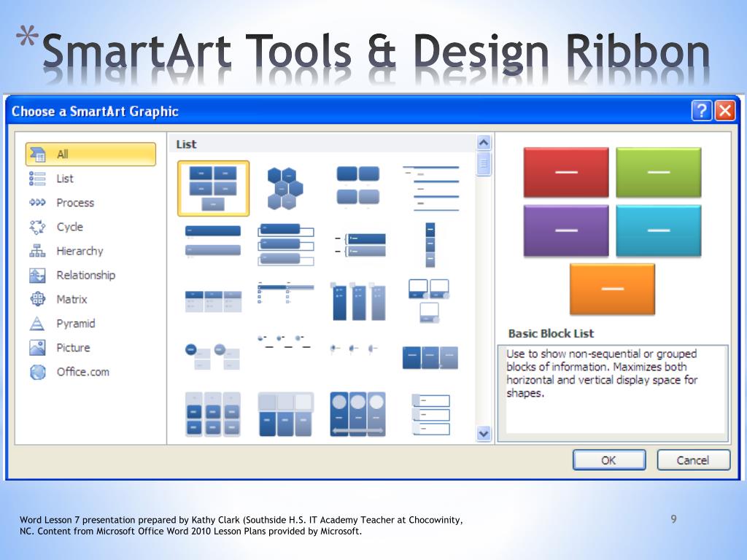The width and height of the screenshot is (747, 560).
Task: Choose the Picture Caption List layout thumbnail
Action: (358, 187)
